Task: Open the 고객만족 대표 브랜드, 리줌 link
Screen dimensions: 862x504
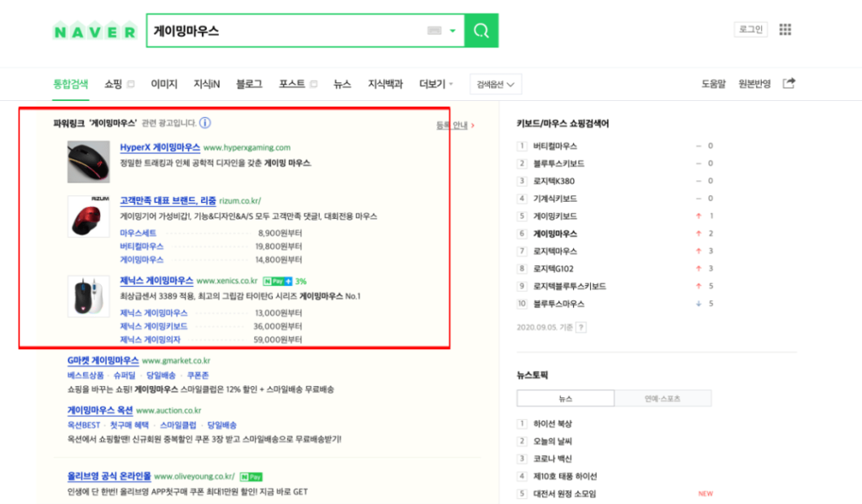Action: point(168,200)
